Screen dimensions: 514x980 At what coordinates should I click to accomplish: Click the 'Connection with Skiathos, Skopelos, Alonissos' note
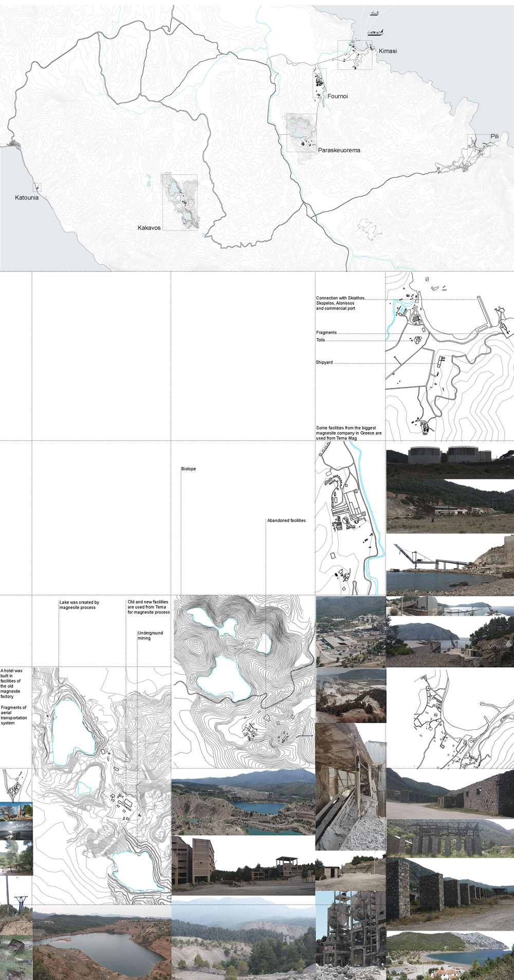click(341, 303)
